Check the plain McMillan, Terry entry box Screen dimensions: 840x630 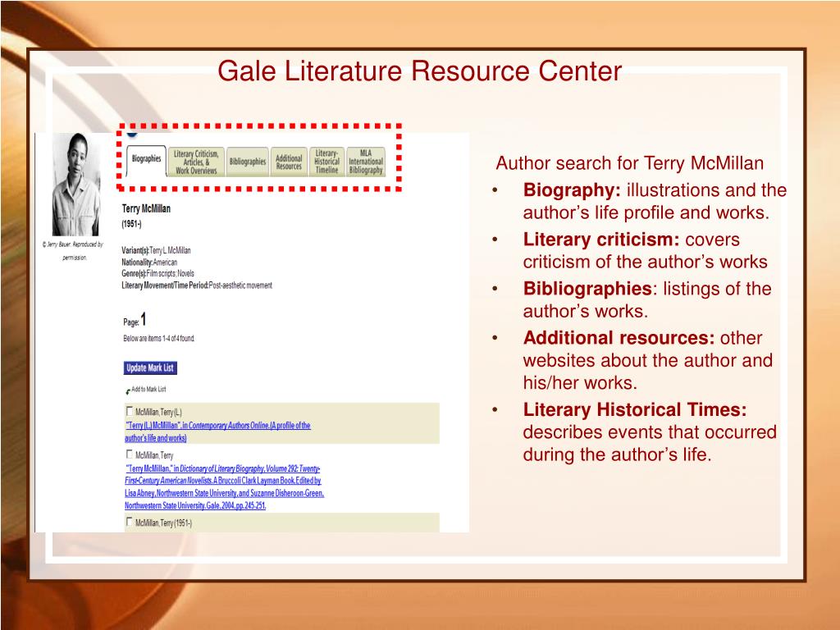(x=129, y=454)
